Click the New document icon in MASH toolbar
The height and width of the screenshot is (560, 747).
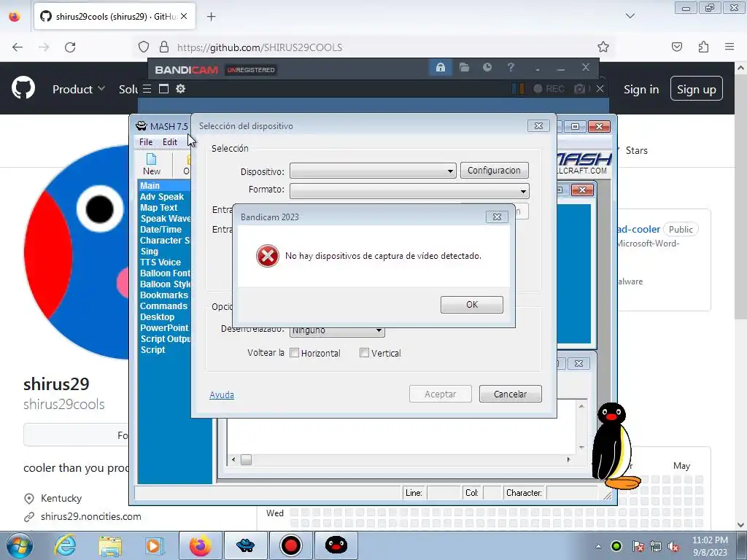(x=152, y=164)
